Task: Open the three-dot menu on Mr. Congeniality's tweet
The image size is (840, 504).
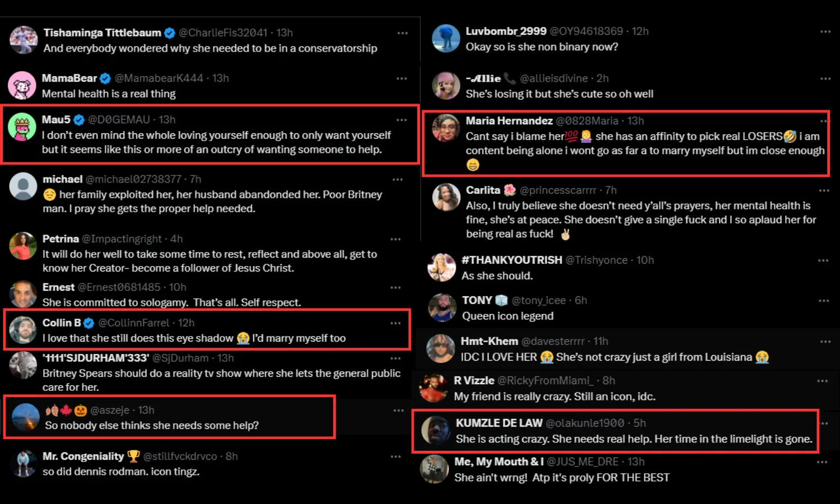Action: coord(395,456)
